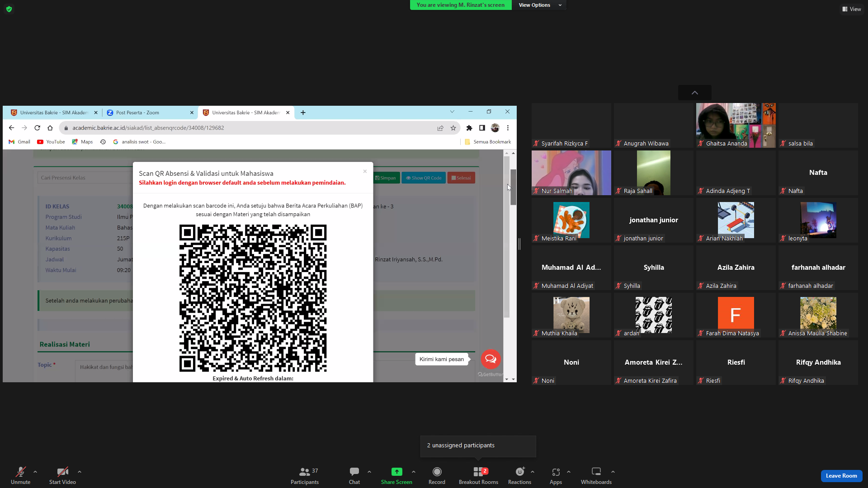Open Chrome three-dot menu
Screen dimensions: 868x488
[508, 128]
